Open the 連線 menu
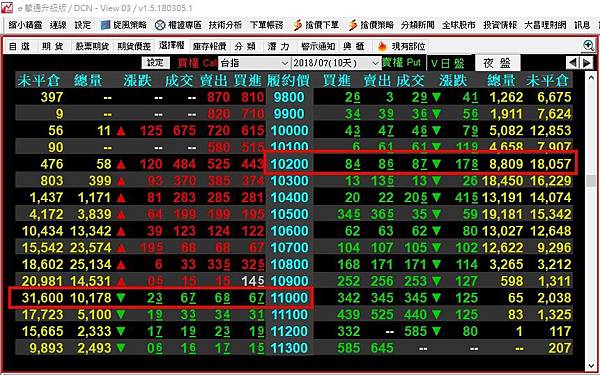 pyautogui.click(x=58, y=25)
